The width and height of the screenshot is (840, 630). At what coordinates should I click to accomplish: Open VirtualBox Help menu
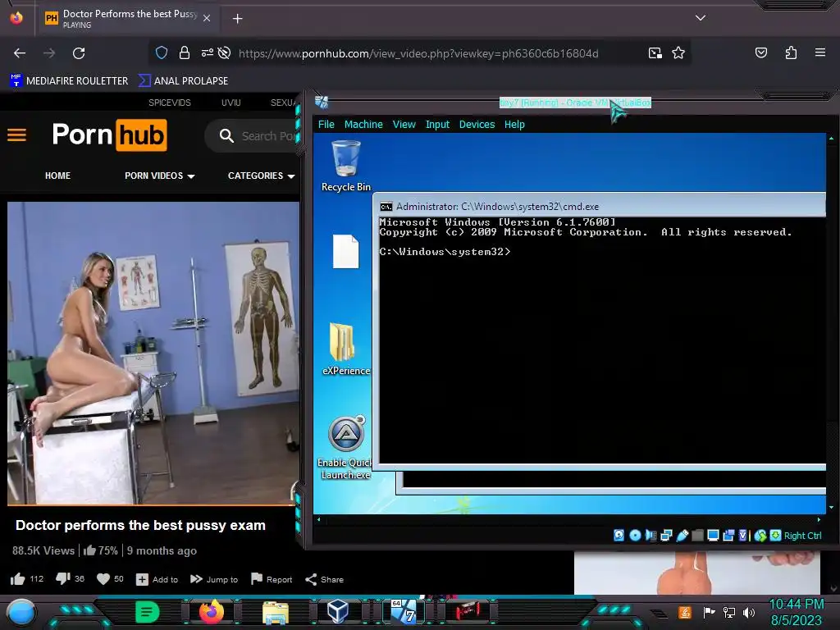[x=514, y=125]
